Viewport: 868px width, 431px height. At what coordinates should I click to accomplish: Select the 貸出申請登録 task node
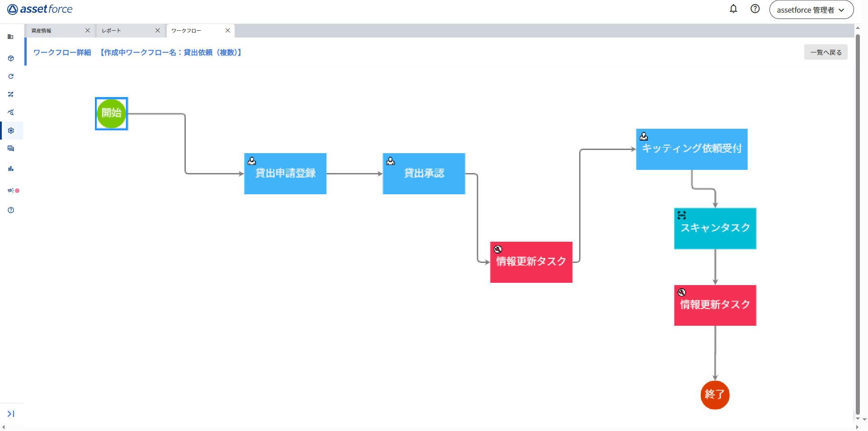tap(285, 174)
